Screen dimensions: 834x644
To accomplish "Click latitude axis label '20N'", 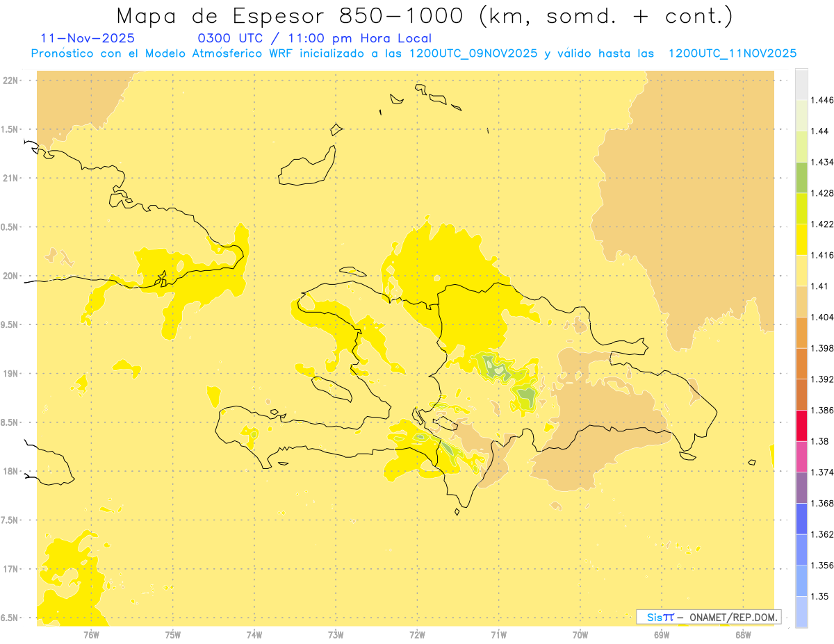I will click(x=10, y=276).
